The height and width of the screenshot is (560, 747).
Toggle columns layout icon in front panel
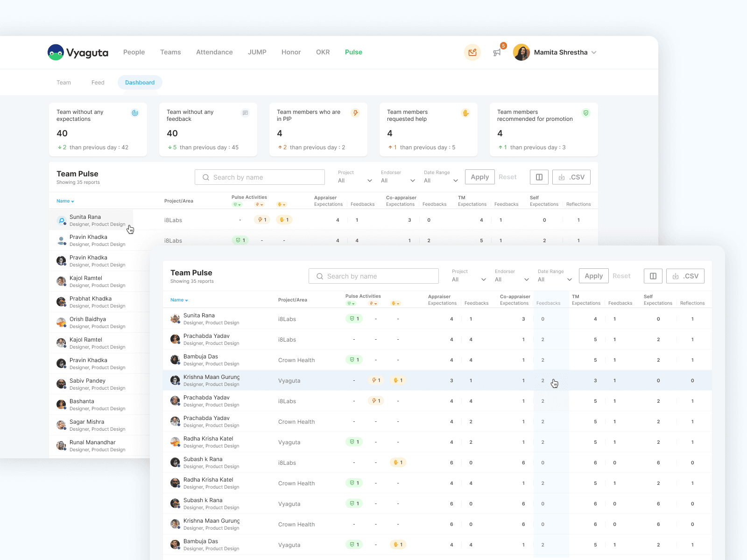click(653, 276)
